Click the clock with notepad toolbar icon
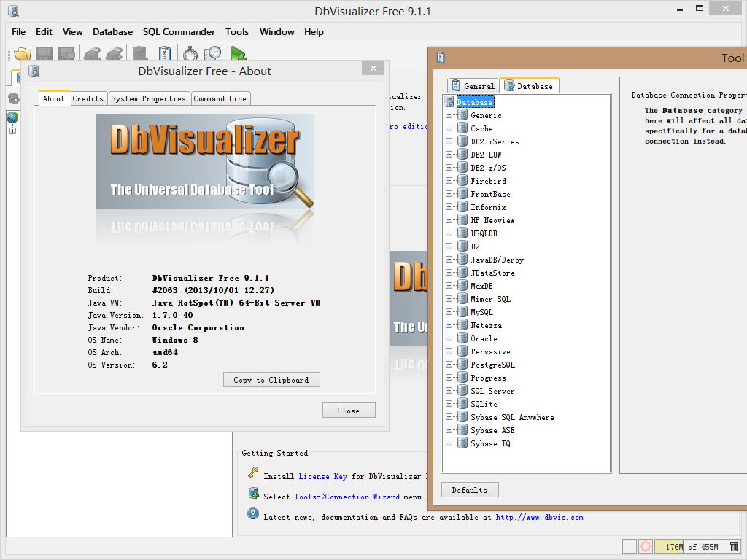 point(212,54)
